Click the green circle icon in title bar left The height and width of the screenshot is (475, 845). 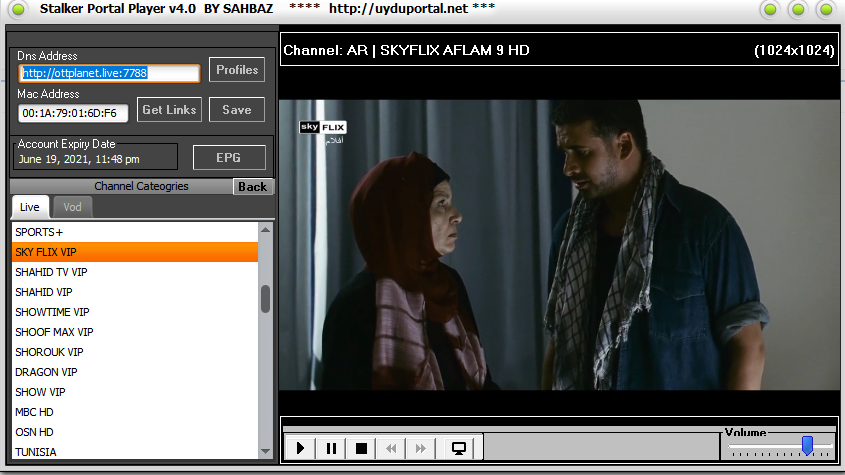click(18, 9)
